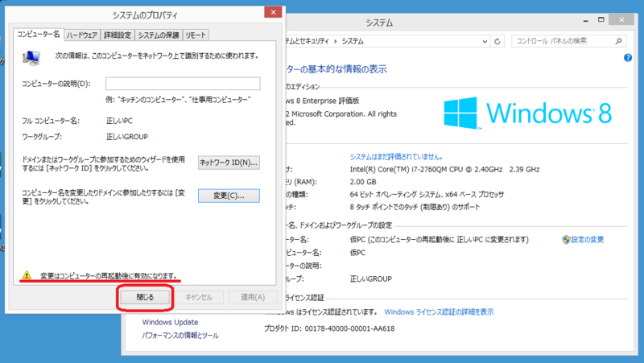644x363 pixels.
Task: Open the address bar history dropdown
Action: (485, 41)
